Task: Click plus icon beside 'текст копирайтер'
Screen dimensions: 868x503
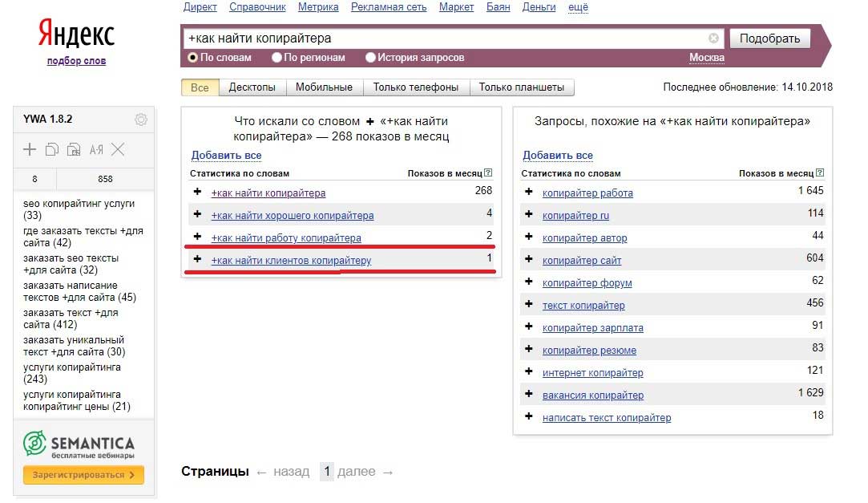Action: coord(529,304)
